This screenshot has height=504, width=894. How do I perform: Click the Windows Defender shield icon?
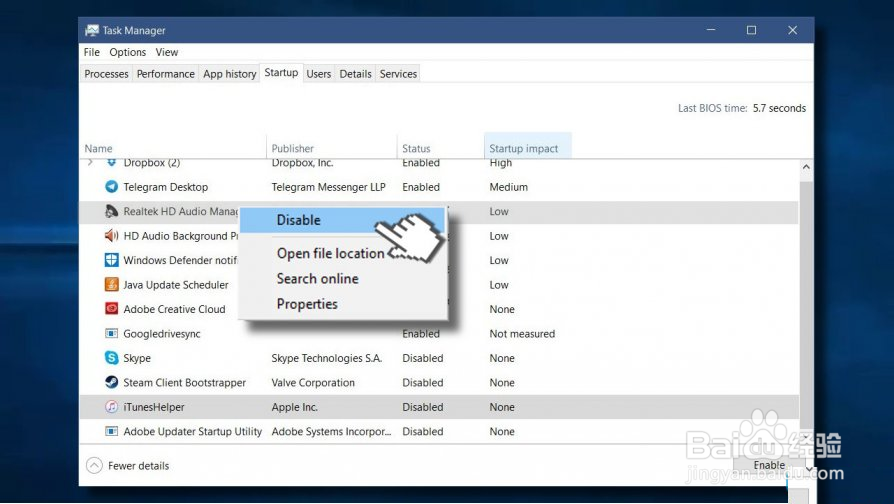[111, 260]
